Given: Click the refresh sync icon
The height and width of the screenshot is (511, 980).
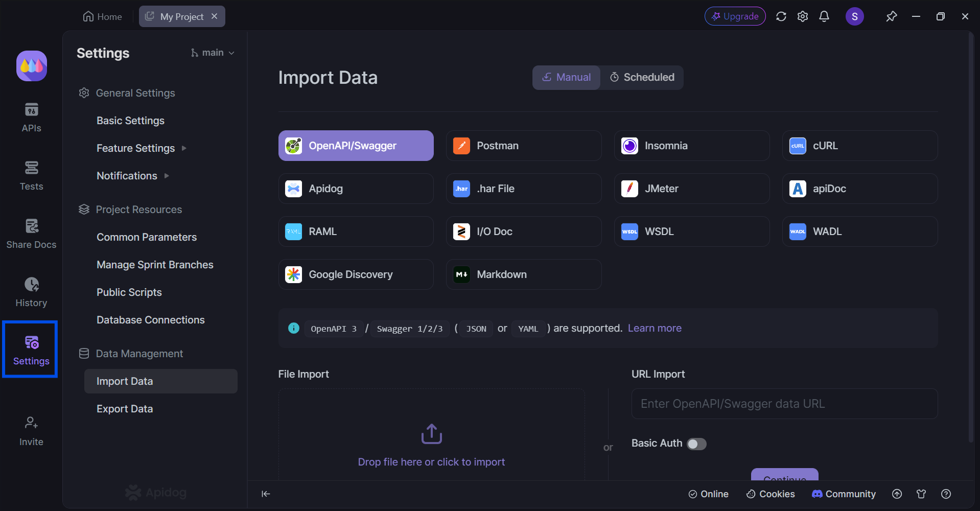Looking at the screenshot, I should [x=781, y=16].
